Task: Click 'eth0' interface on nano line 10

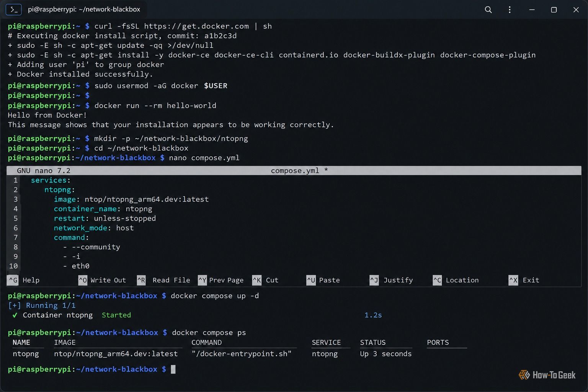Action: [81, 266]
